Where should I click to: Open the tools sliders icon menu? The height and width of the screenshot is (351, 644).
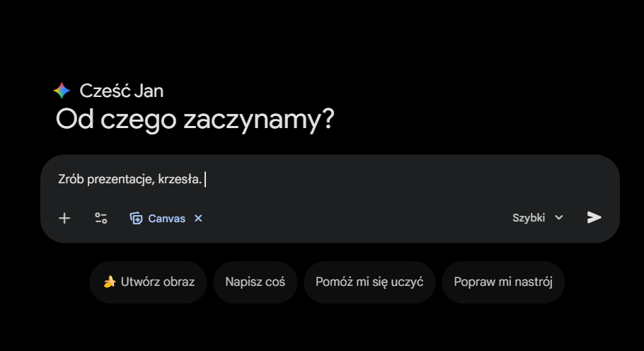click(100, 218)
